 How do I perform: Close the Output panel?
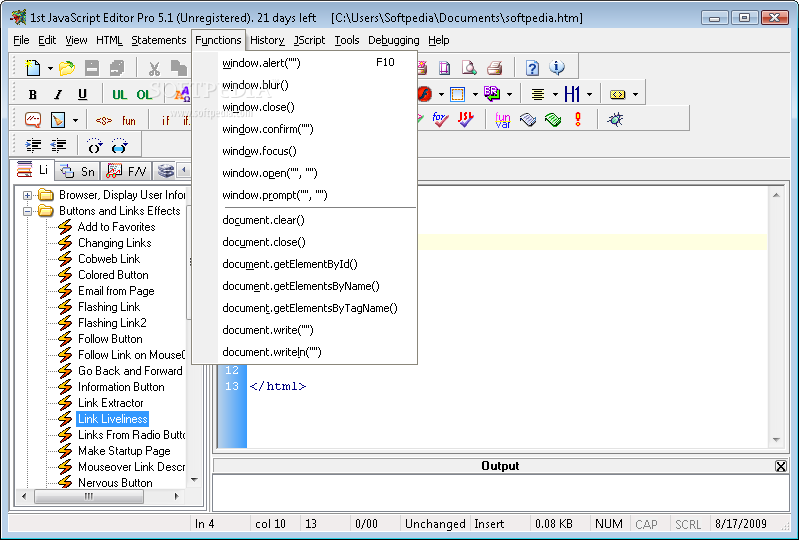(x=781, y=466)
